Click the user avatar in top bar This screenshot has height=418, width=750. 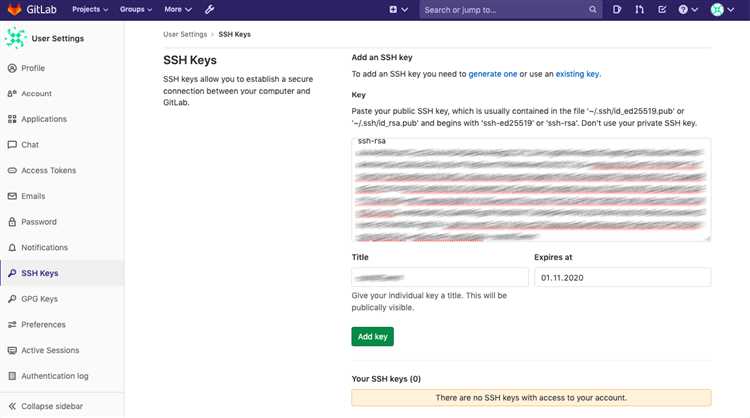pyautogui.click(x=717, y=9)
